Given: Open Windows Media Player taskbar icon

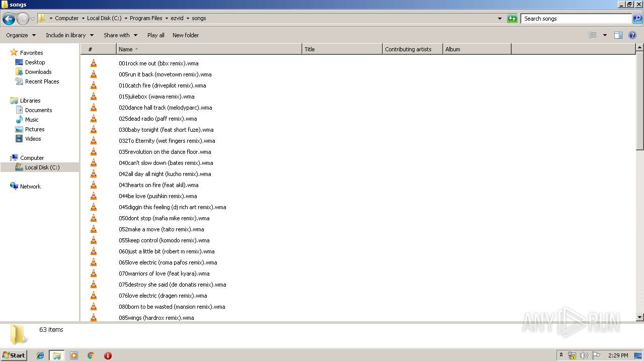Looking at the screenshot, I should 74,355.
